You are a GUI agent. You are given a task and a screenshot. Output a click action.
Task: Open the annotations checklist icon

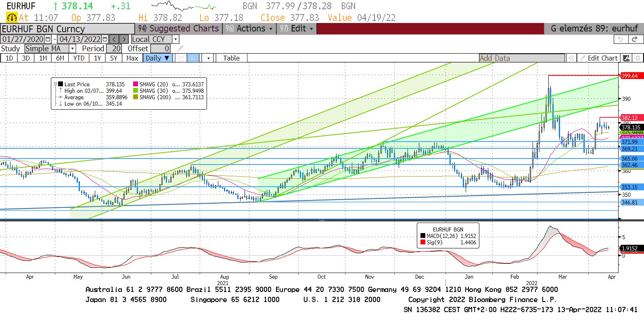(626, 58)
